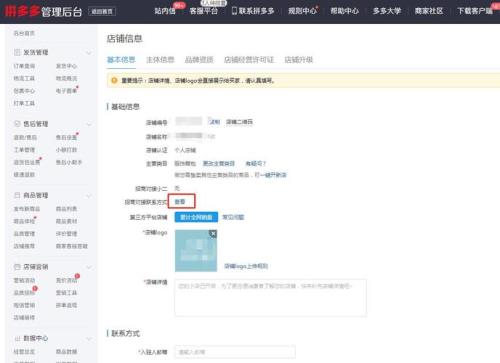This screenshot has width=500, height=363.
Task: Click the 常见问题 link
Action: point(233,217)
